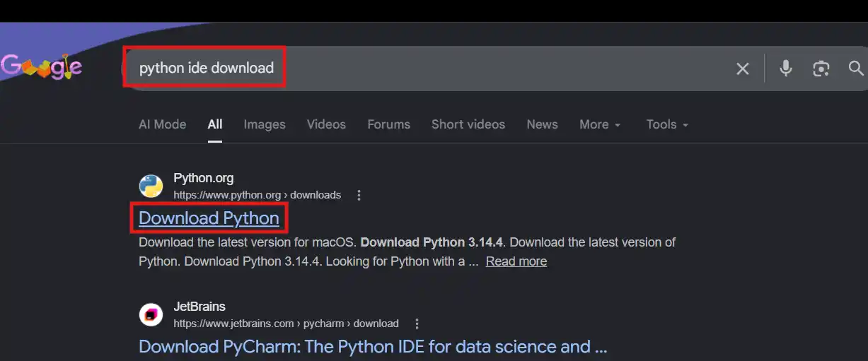Select the All results tab
Screen dimensions: 868x361
[215, 124]
